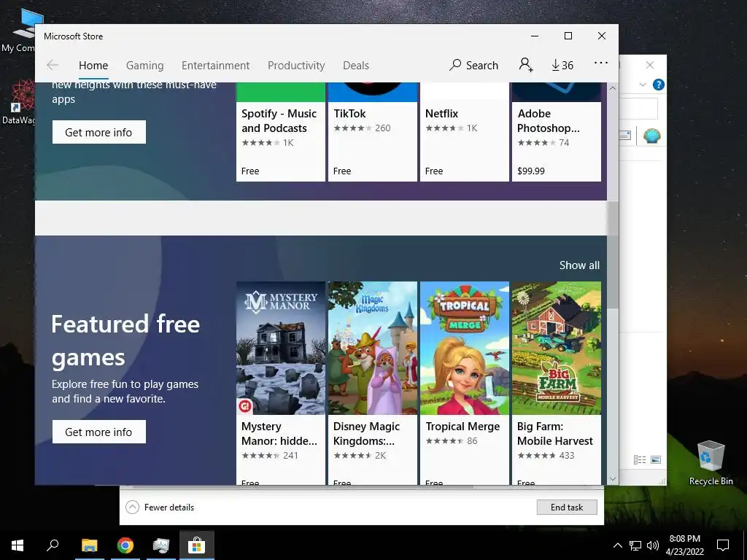Viewport: 747px width, 560px height.
Task: Switch to the Deals tab
Action: coord(356,65)
